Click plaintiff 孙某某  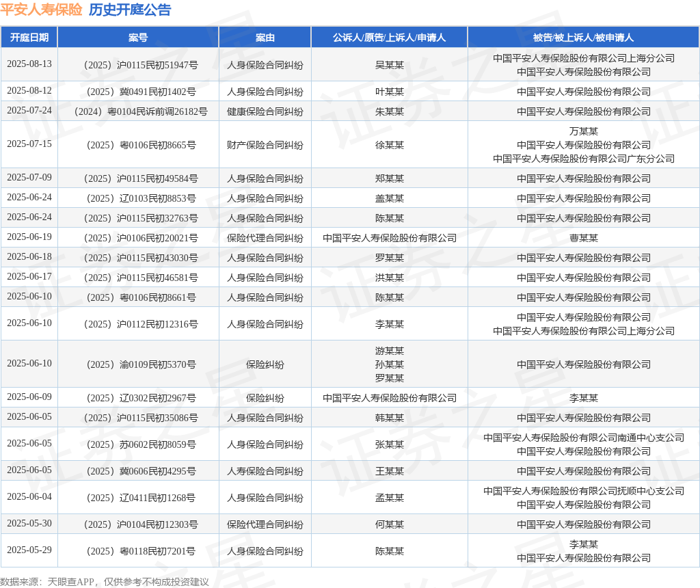point(389,365)
